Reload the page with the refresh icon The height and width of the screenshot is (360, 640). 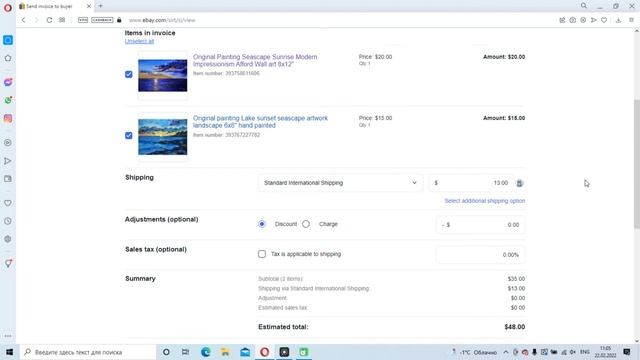coord(49,20)
